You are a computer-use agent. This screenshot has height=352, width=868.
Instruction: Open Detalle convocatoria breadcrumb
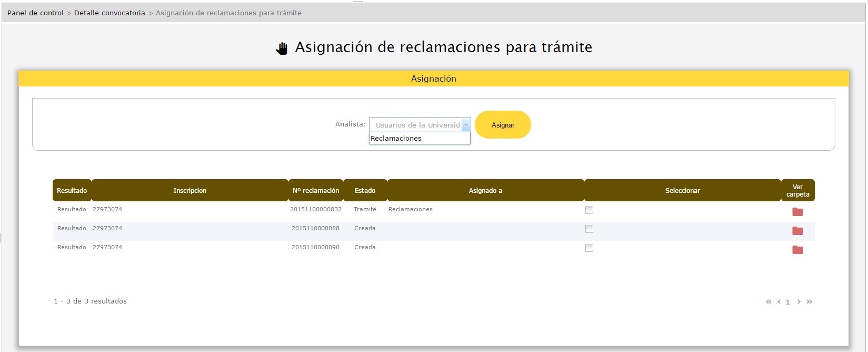(109, 13)
